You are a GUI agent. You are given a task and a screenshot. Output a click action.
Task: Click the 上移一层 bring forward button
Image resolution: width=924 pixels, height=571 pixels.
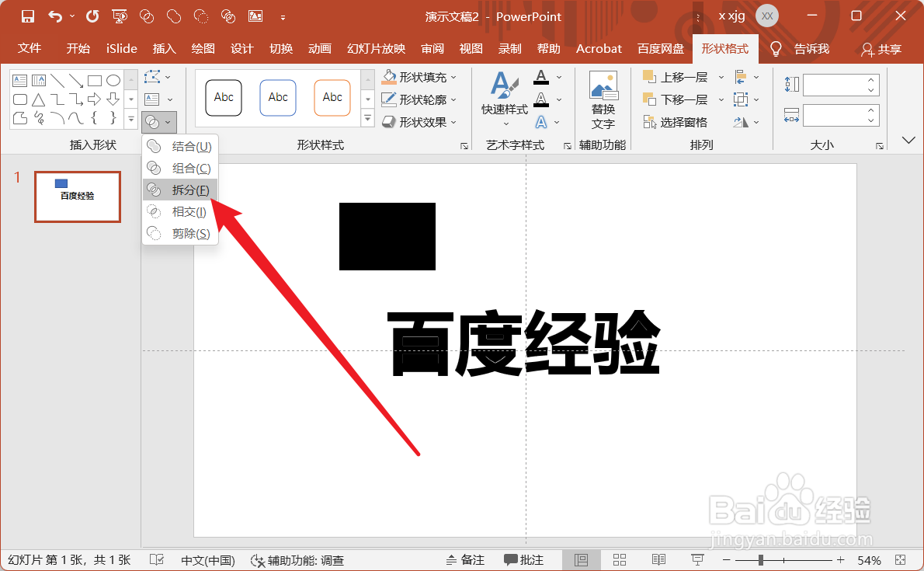point(676,77)
